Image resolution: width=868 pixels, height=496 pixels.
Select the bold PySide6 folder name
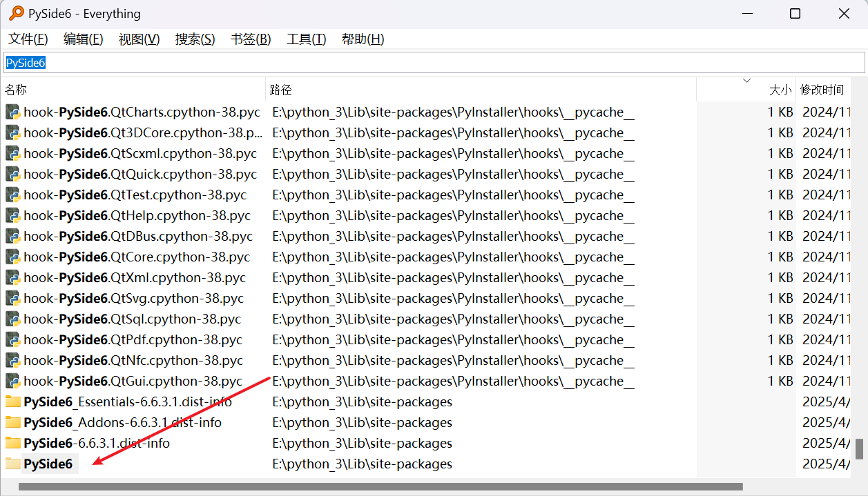[x=48, y=464]
